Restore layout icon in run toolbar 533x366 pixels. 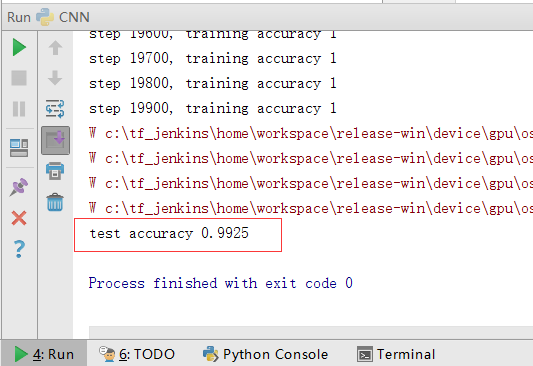click(x=19, y=148)
